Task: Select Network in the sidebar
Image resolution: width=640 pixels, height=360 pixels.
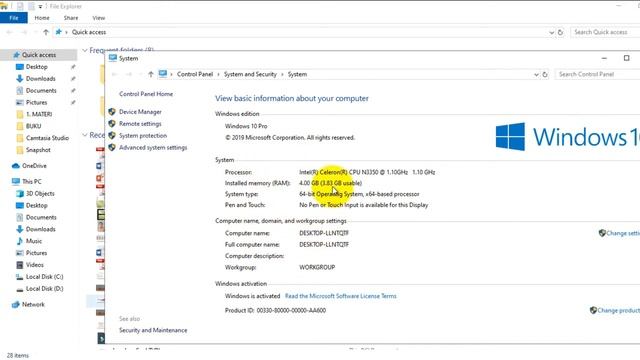Action: 33,304
